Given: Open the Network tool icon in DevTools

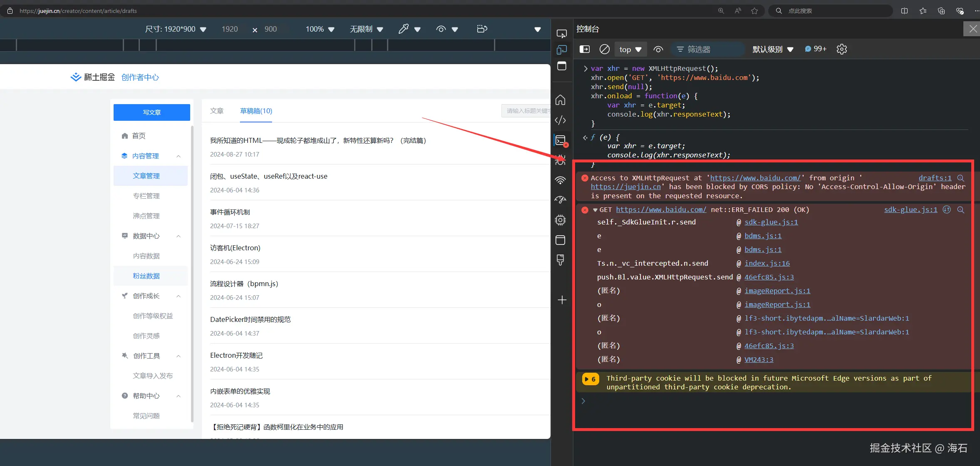Looking at the screenshot, I should 561,180.
